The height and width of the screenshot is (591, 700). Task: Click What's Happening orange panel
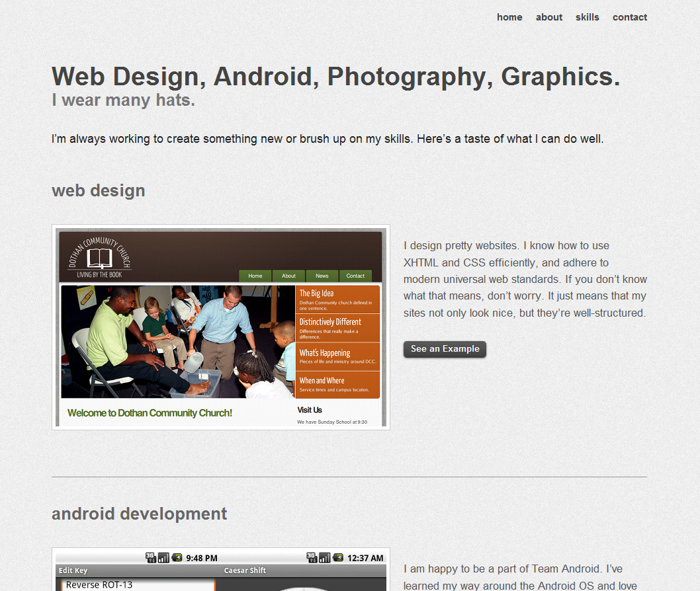point(337,356)
